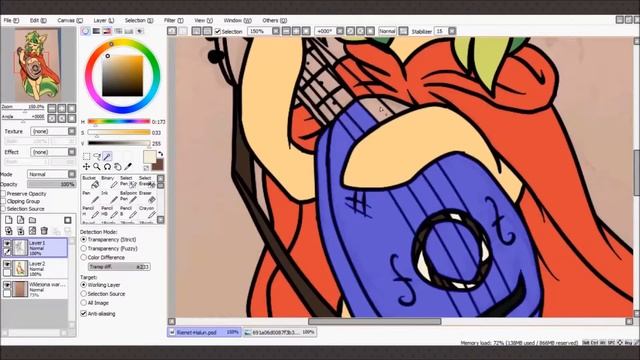Pick the Crayon tool
The width and height of the screenshot is (640, 360).
click(147, 212)
